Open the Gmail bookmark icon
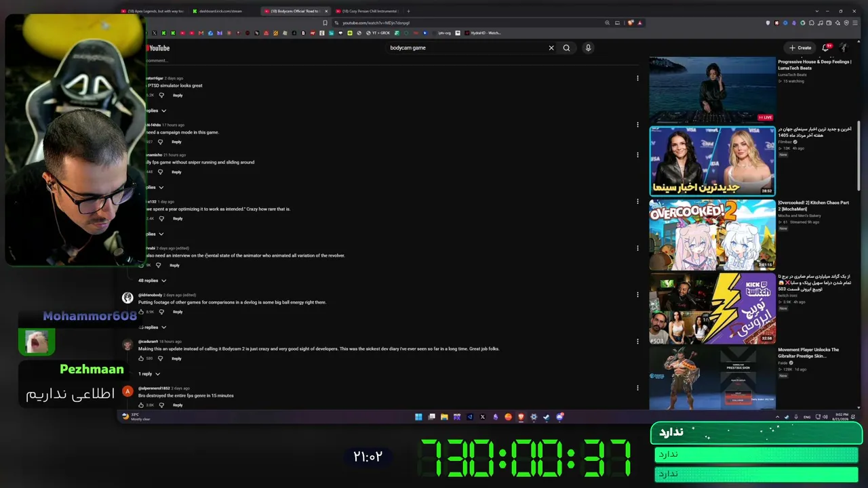The image size is (868, 488). (201, 33)
